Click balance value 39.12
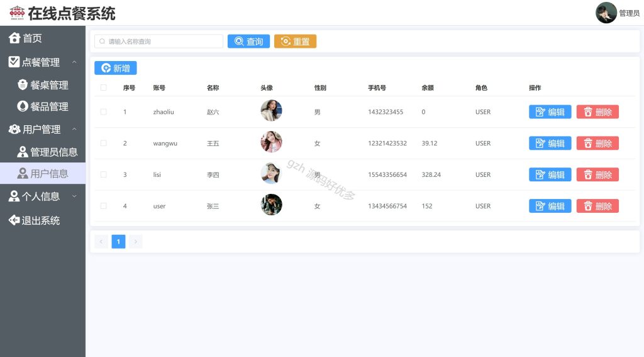 click(x=430, y=143)
